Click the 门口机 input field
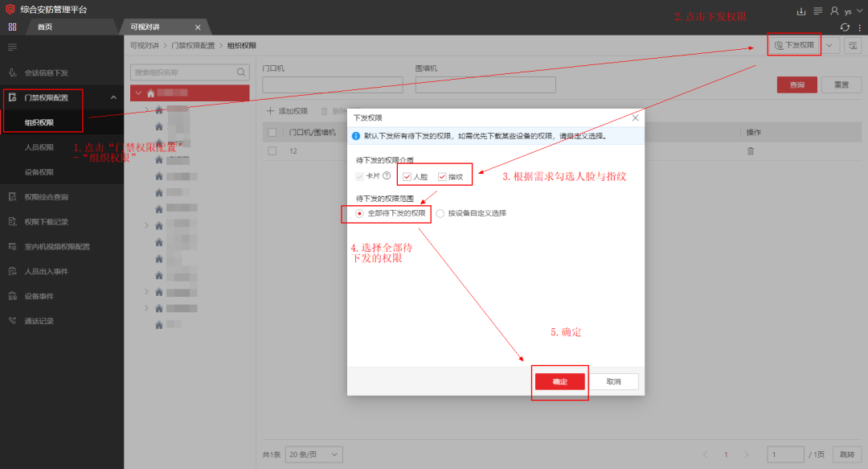868x469 pixels. pyautogui.click(x=332, y=85)
